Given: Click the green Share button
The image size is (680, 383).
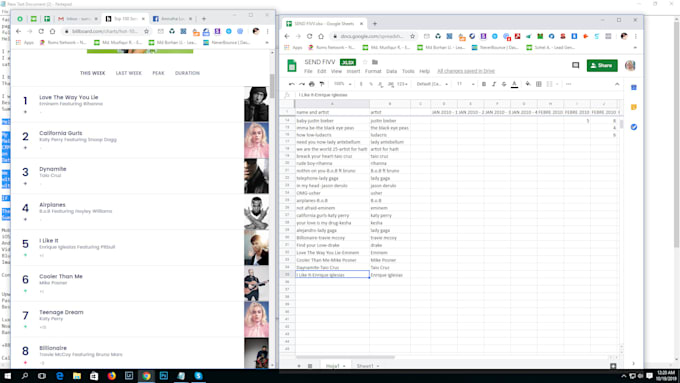Looking at the screenshot, I should coord(602,65).
